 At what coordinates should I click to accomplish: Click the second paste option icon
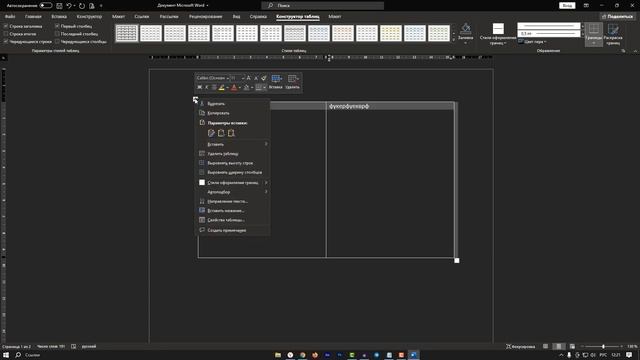click(221, 133)
